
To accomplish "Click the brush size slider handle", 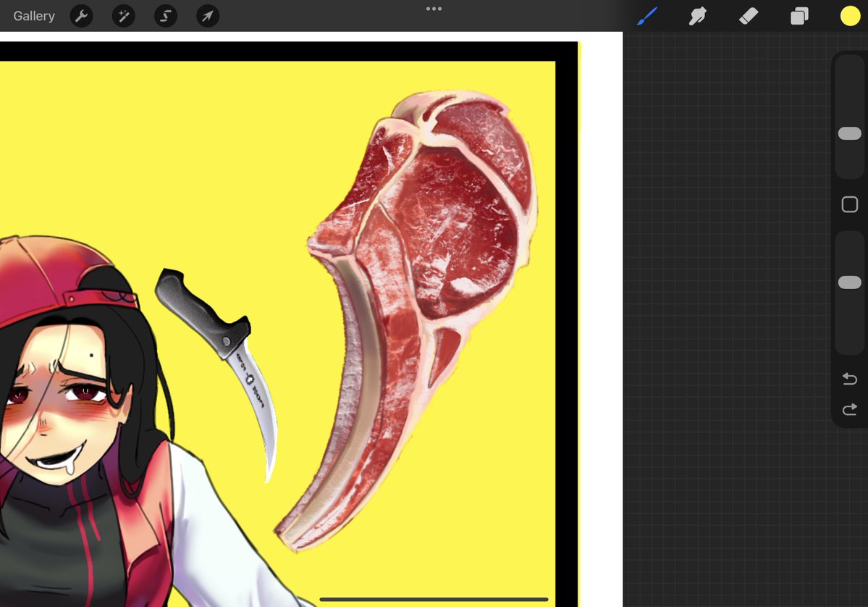I will pos(850,133).
